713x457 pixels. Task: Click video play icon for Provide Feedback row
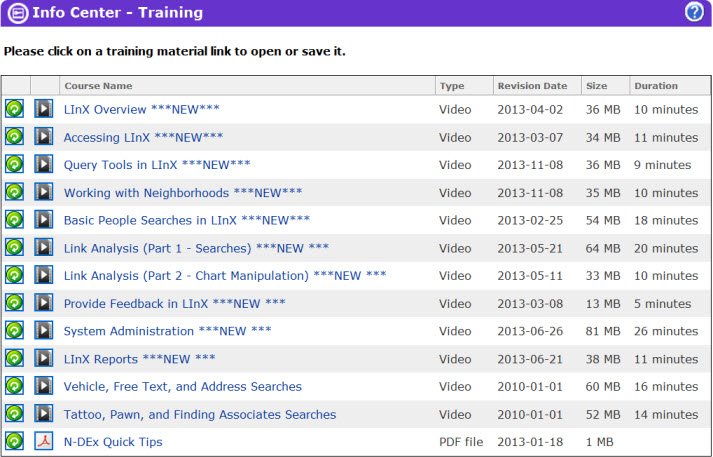point(44,303)
